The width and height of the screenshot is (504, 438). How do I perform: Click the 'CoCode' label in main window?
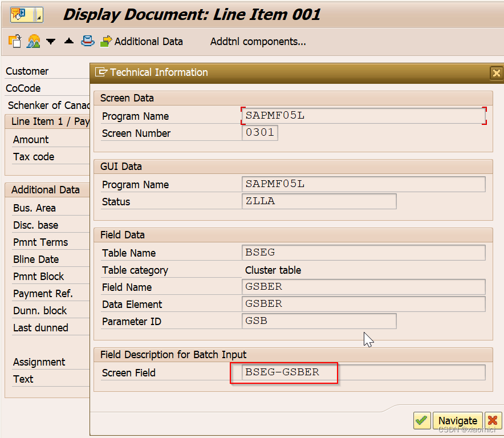pos(23,88)
